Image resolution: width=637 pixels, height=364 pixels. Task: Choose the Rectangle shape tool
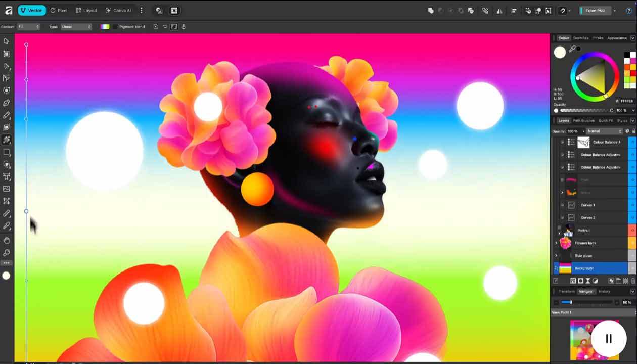point(7,152)
